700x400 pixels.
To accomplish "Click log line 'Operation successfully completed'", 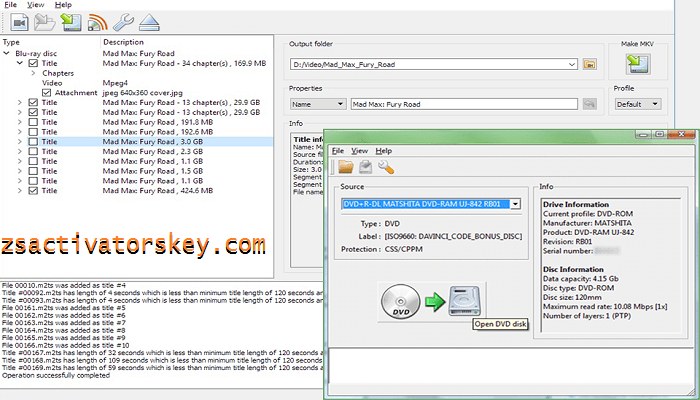I will [x=56, y=375].
